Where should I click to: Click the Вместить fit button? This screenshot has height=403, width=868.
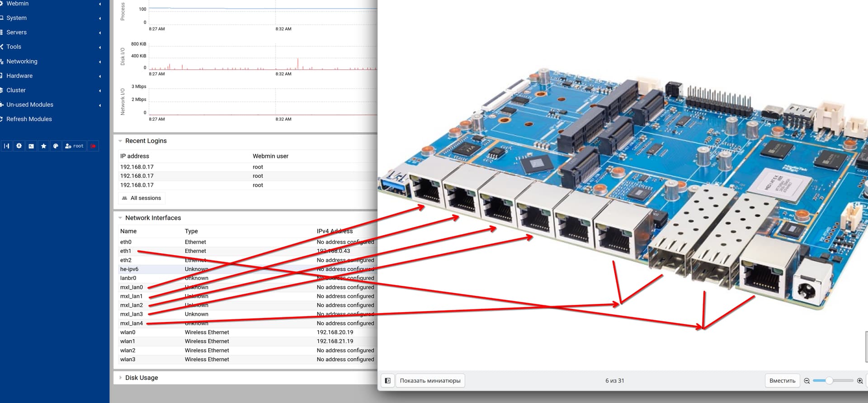pos(782,381)
